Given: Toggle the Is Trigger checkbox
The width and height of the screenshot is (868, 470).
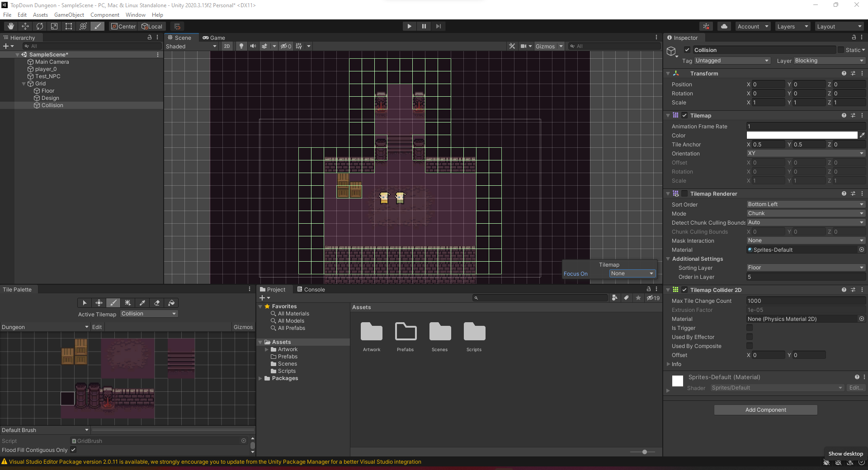Looking at the screenshot, I should 750,328.
